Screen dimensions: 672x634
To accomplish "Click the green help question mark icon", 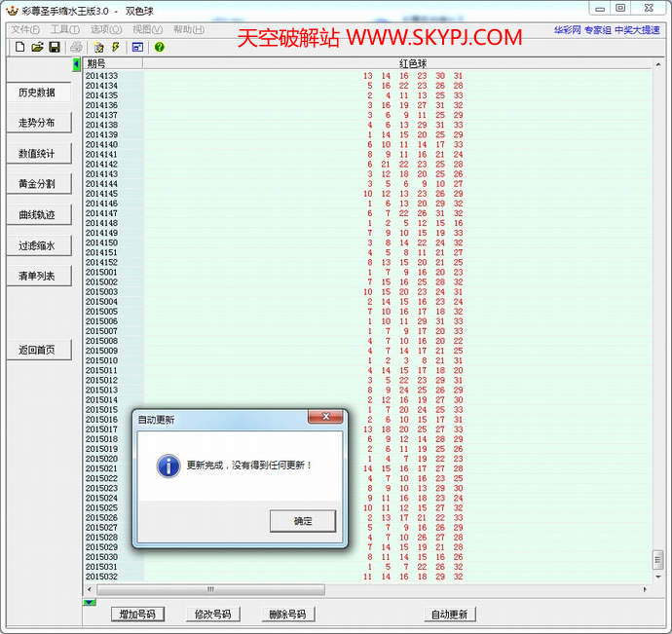I will (159, 47).
